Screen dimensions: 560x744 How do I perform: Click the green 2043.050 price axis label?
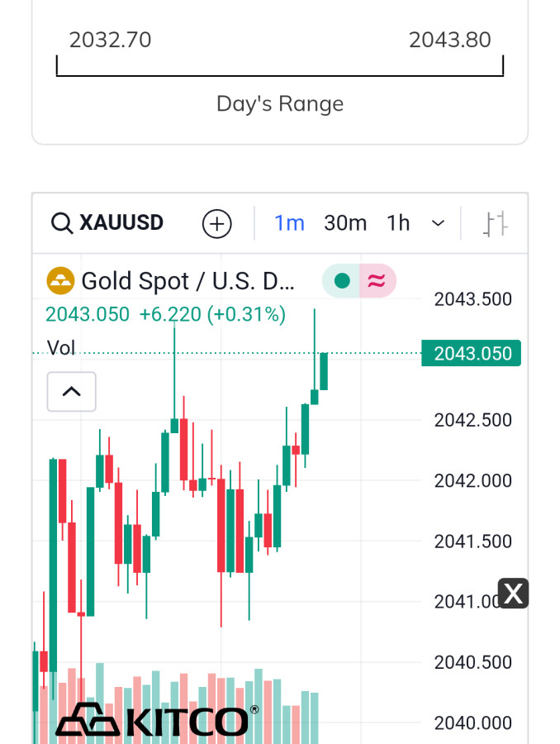pos(471,354)
